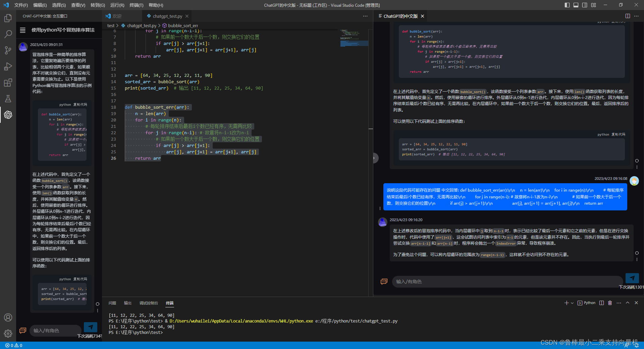Switch to the chatgpt_test.py tab
The width and height of the screenshot is (644, 349).
(167, 16)
